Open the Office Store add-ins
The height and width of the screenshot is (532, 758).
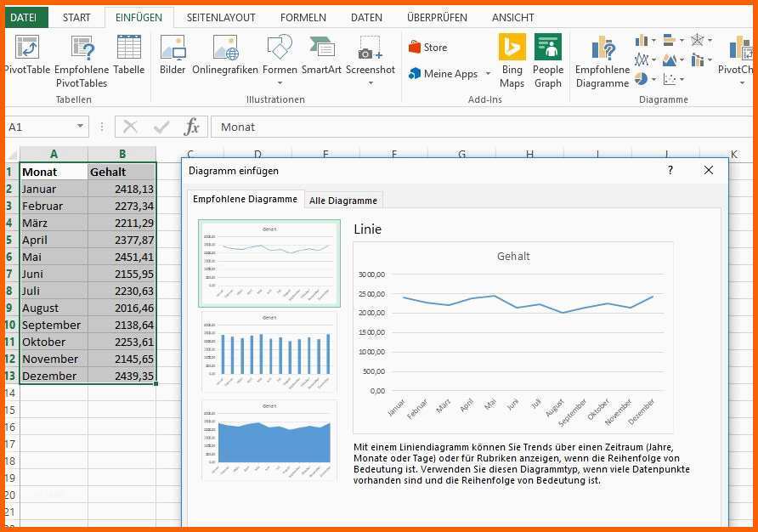(x=427, y=48)
